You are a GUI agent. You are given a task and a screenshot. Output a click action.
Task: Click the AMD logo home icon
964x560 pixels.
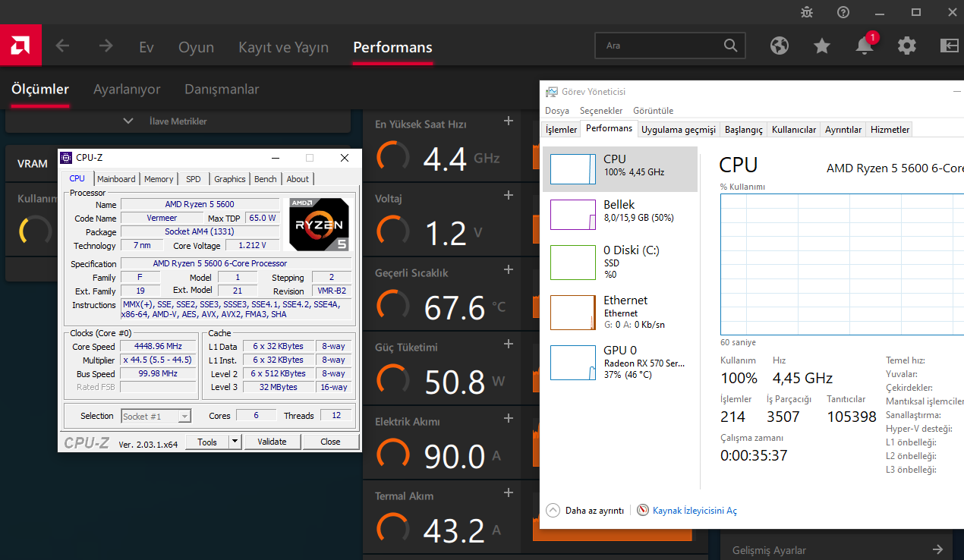tap(20, 46)
